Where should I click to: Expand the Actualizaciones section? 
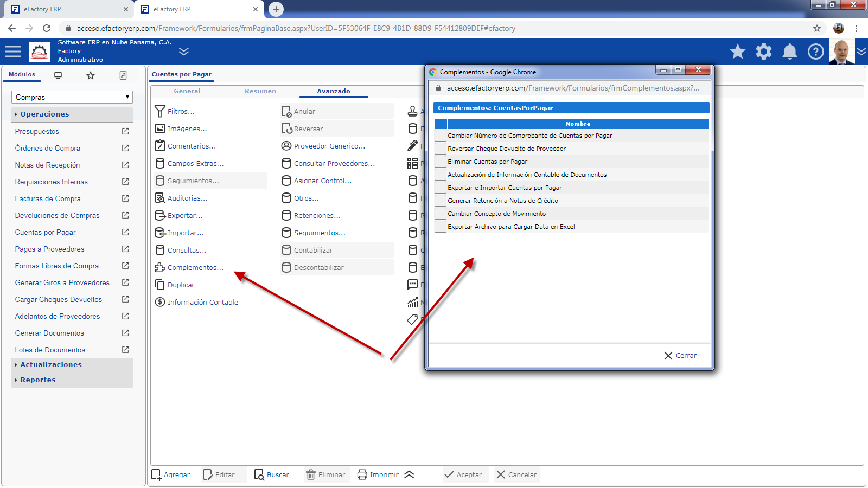[x=72, y=365]
